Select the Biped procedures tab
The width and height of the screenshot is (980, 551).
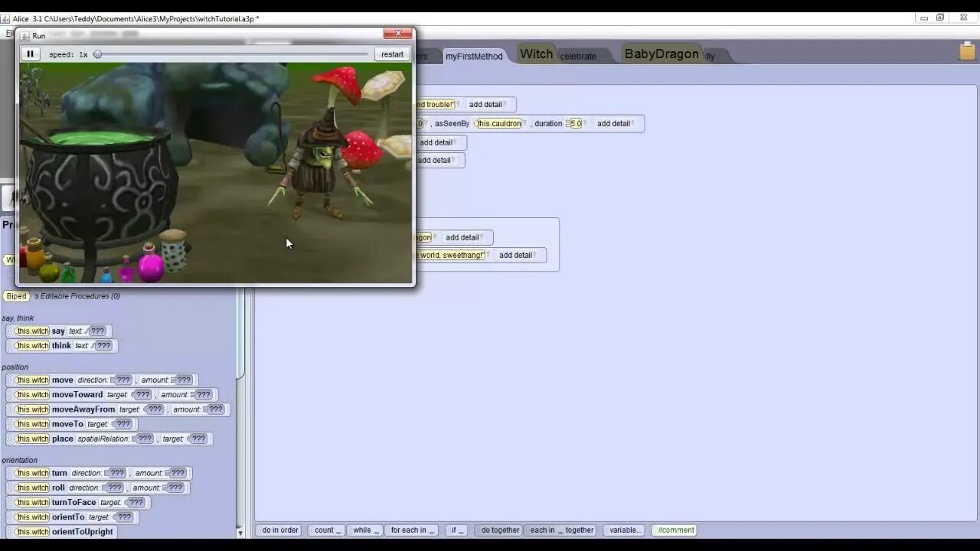16,296
